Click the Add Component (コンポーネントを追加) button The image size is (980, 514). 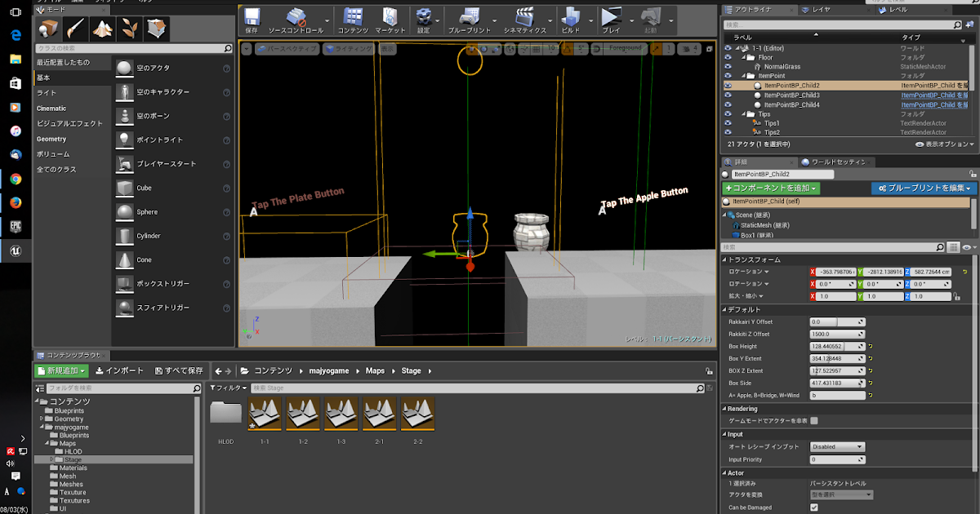pyautogui.click(x=771, y=188)
